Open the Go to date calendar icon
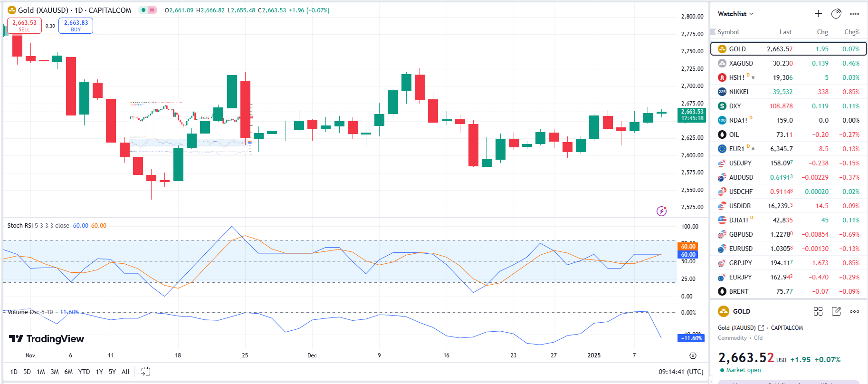This screenshot has height=384, width=868. (146, 372)
